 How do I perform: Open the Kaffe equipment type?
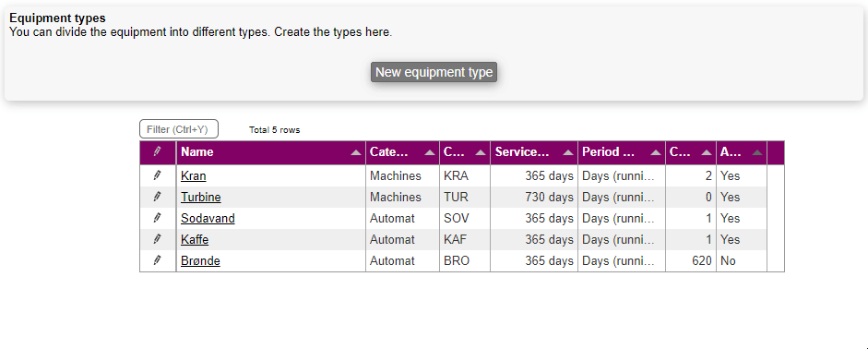195,240
